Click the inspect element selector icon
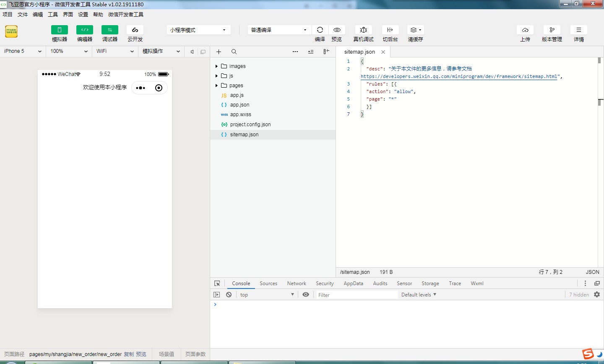The image size is (604, 364). point(217,283)
